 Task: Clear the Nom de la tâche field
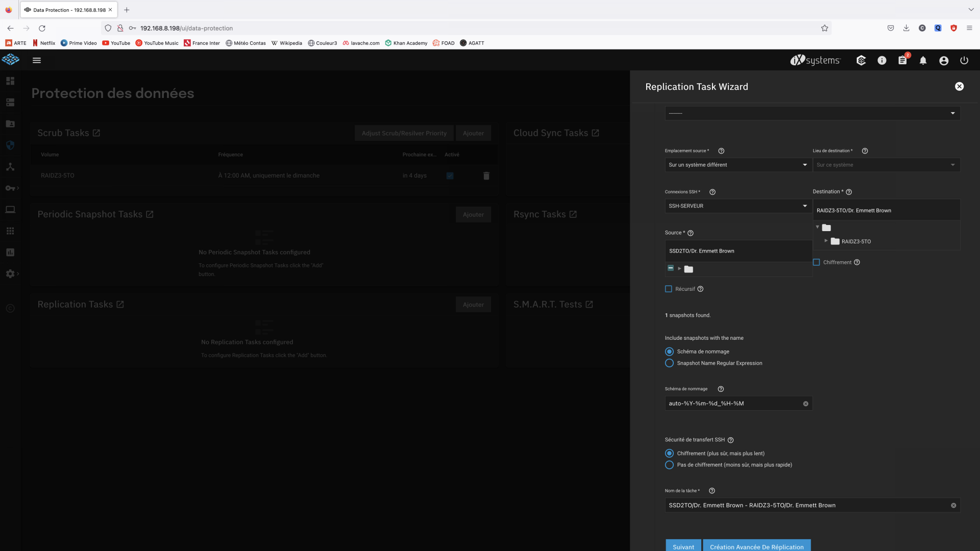[x=953, y=506]
